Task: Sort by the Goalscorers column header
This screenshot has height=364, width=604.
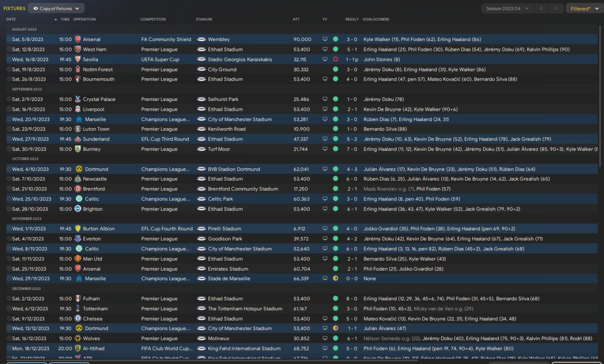Action: 376,19
